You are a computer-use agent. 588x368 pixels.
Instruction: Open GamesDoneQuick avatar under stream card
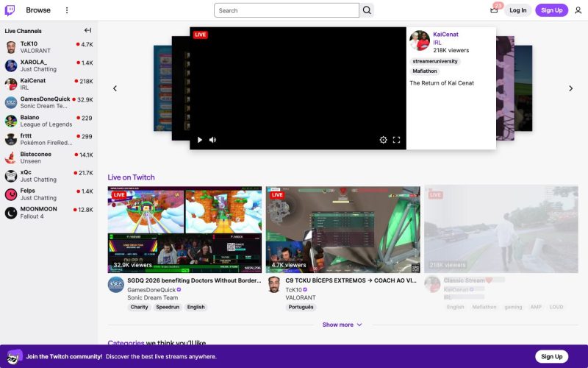[x=116, y=285]
